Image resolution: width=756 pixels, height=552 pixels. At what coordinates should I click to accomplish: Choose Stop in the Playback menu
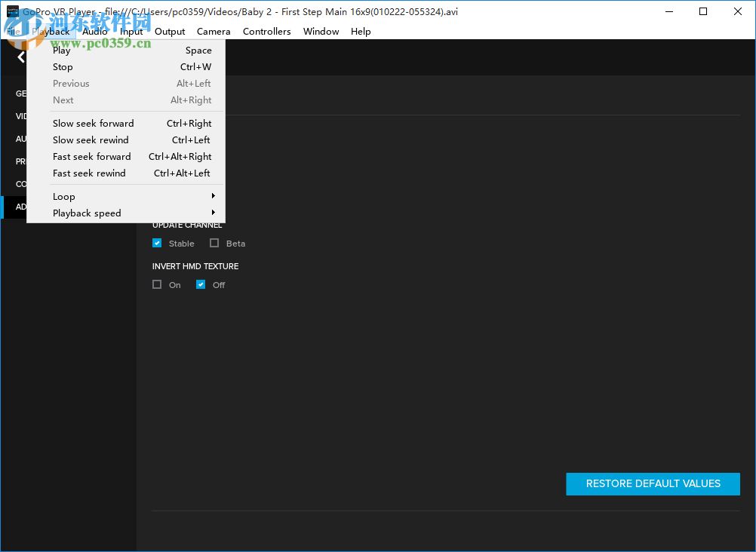click(126, 67)
